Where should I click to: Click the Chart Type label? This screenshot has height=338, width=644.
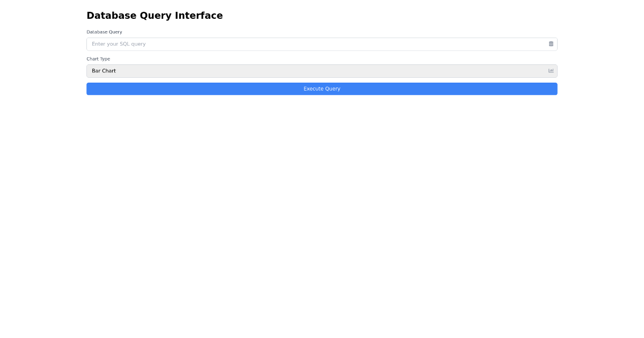[x=98, y=59]
